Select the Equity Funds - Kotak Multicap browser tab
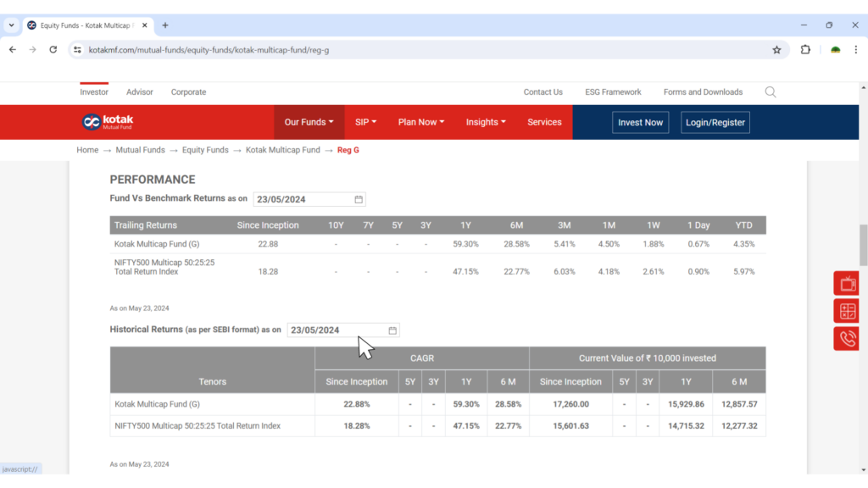The image size is (868, 488). [87, 25]
